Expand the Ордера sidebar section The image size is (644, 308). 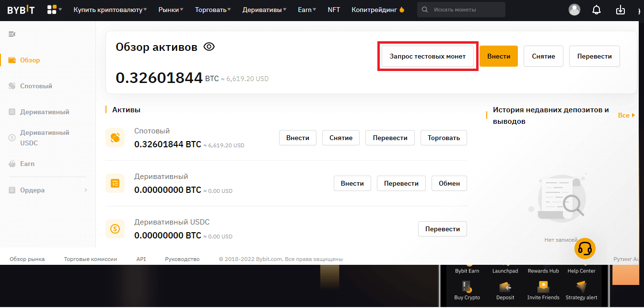tap(48, 190)
